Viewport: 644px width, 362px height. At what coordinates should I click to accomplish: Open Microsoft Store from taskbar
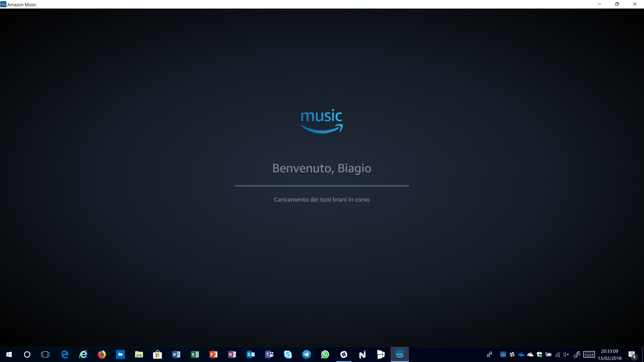[157, 354]
